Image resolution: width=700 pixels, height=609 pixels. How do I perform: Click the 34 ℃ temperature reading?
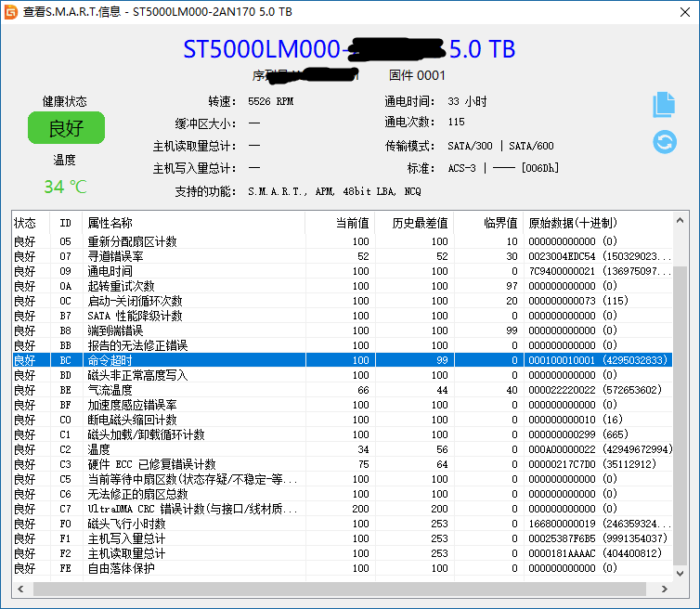(65, 187)
